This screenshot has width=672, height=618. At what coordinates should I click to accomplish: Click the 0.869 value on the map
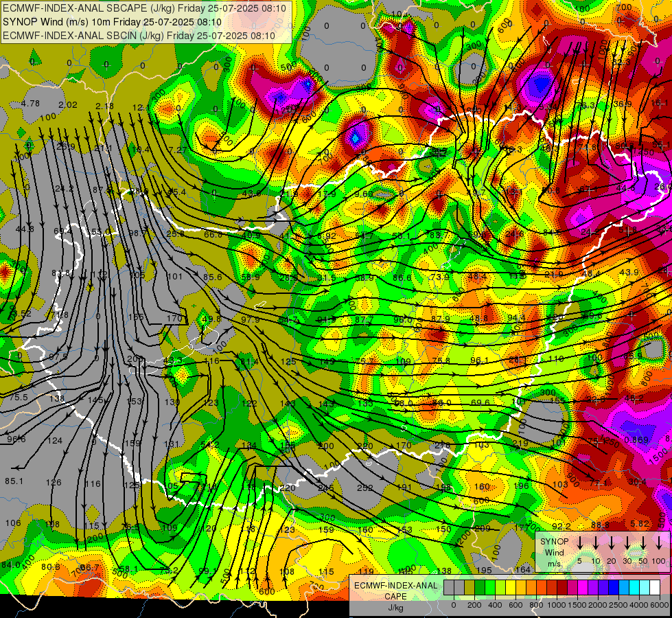[x=636, y=440]
